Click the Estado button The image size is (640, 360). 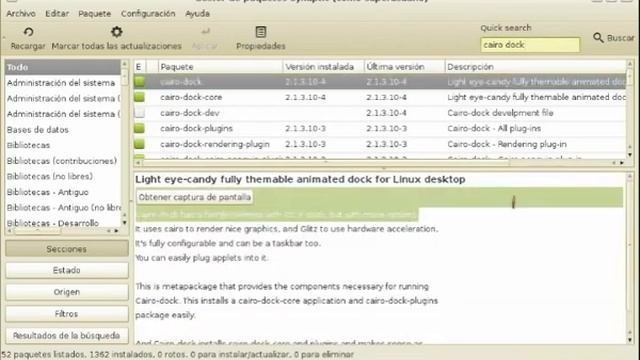(x=67, y=270)
